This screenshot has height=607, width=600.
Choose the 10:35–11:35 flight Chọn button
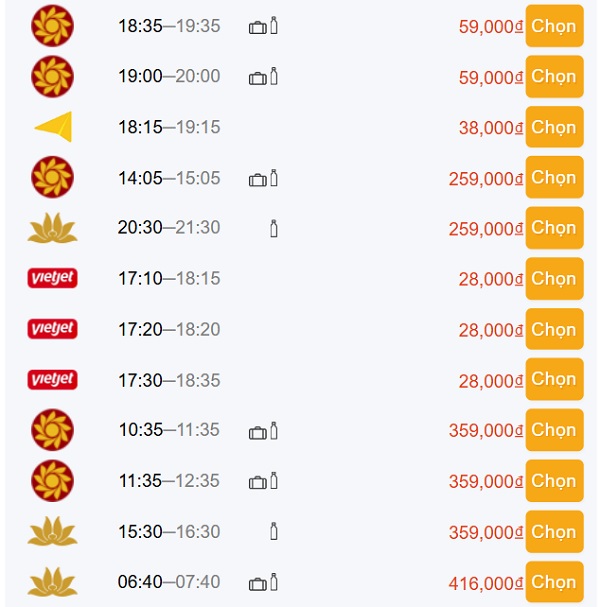coord(554,430)
